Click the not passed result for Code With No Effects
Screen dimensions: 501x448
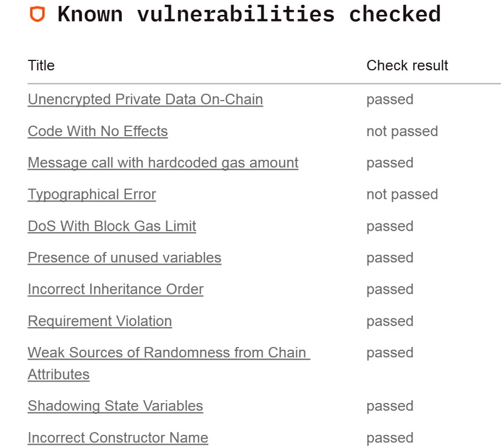tap(402, 131)
